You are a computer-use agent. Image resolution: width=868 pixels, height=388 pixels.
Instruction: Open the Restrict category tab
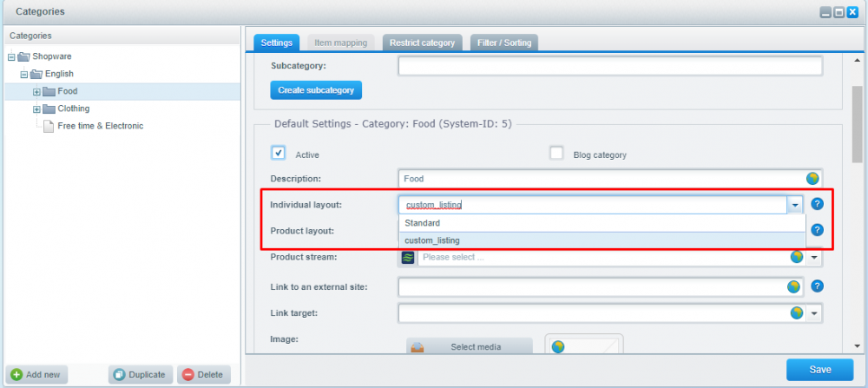click(x=423, y=43)
